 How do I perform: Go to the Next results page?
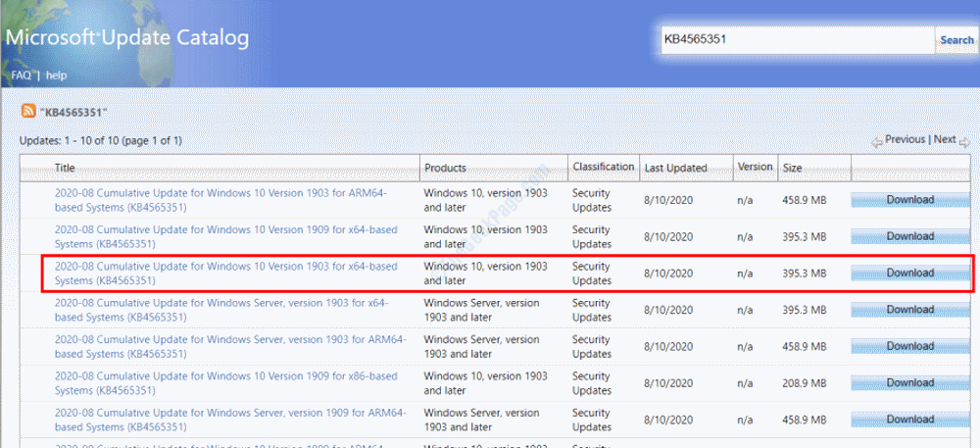(x=945, y=139)
